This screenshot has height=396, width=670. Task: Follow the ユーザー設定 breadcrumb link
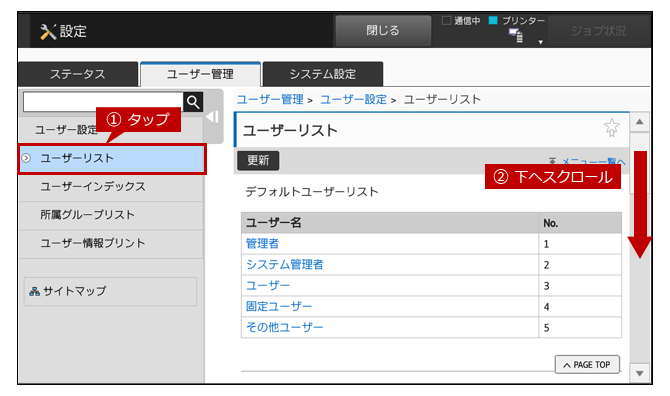(353, 100)
